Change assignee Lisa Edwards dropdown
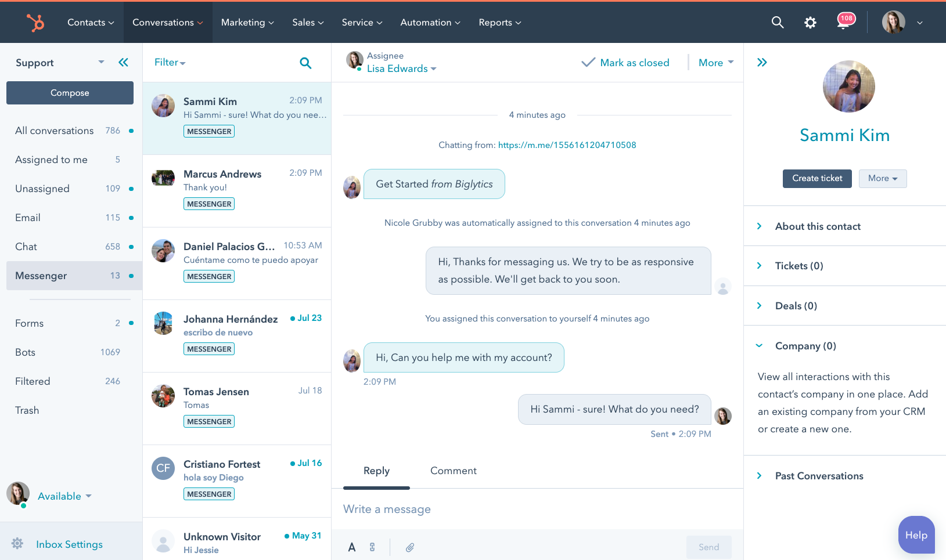This screenshot has width=946, height=560. click(x=401, y=68)
